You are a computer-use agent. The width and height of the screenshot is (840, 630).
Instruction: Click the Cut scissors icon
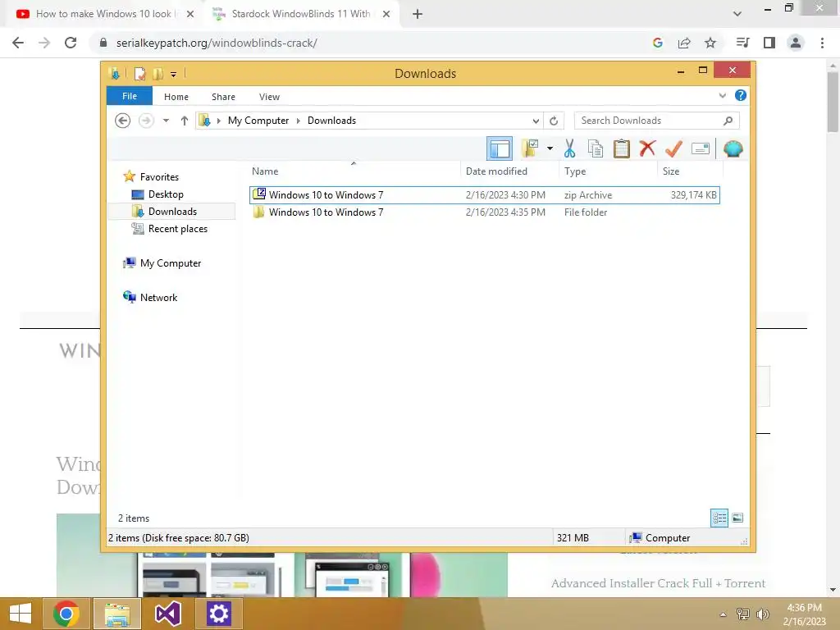click(x=569, y=148)
